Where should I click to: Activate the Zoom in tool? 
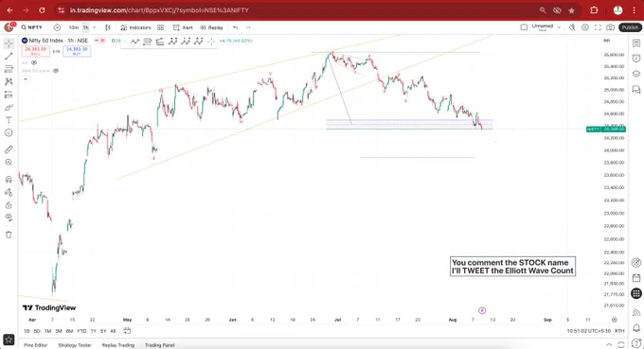(x=9, y=163)
